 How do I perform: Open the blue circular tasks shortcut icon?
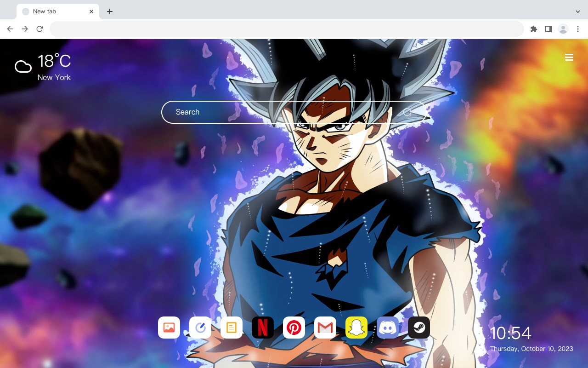(x=200, y=328)
